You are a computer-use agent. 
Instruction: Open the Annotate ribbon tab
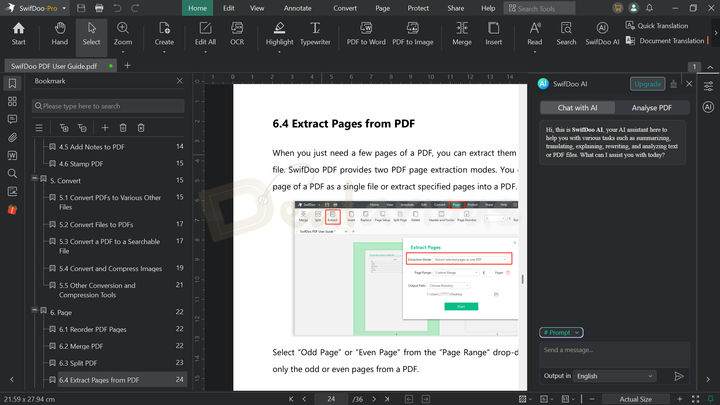tap(297, 8)
